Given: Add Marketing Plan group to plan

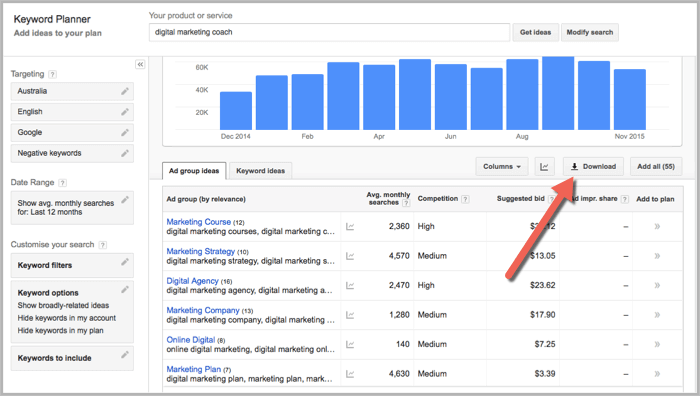Looking at the screenshot, I should tap(657, 374).
